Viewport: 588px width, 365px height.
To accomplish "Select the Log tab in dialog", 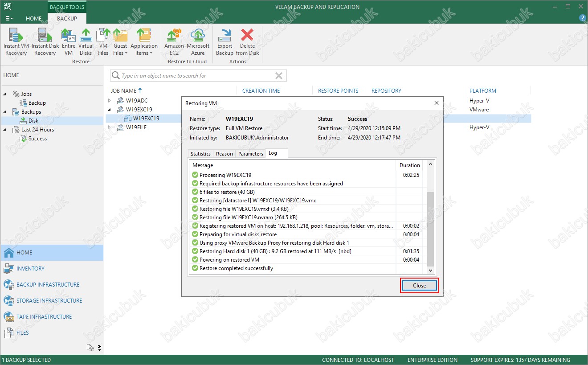I will tap(276, 153).
